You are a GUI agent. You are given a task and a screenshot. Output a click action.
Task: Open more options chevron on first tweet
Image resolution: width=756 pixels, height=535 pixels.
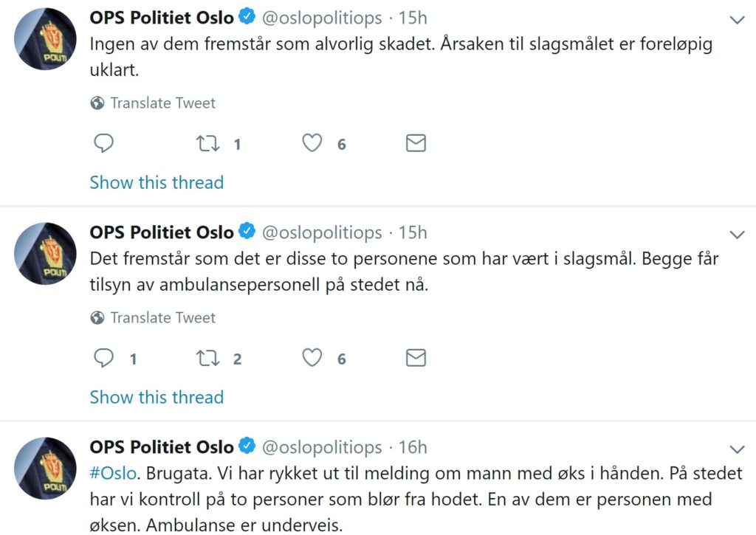pyautogui.click(x=736, y=20)
